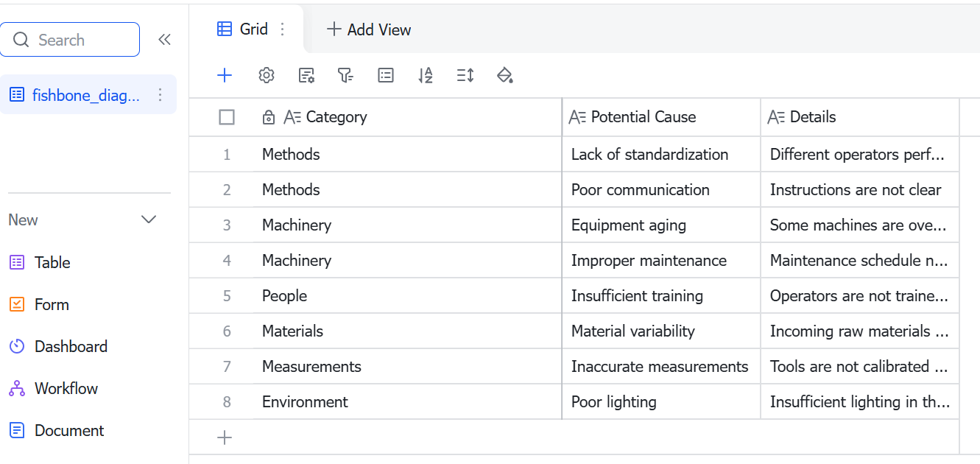Open fishbone_diag table options menu
The height and width of the screenshot is (464, 980).
(x=161, y=95)
